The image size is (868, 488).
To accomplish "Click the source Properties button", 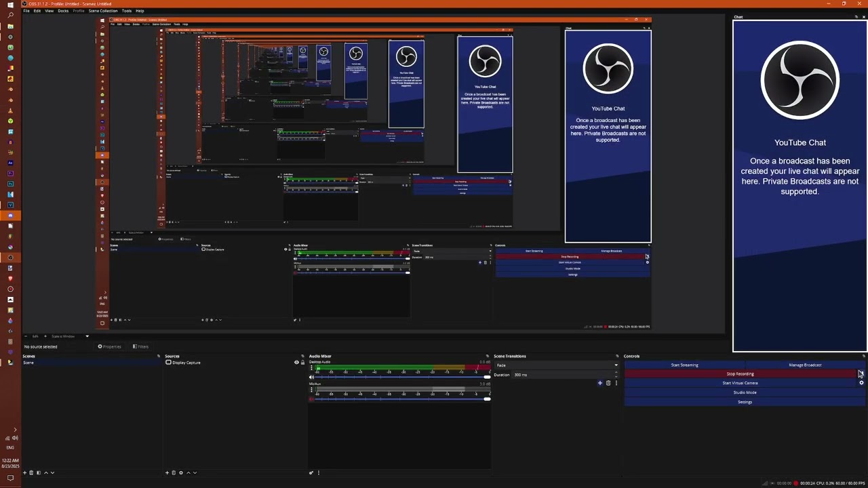I will tap(109, 346).
